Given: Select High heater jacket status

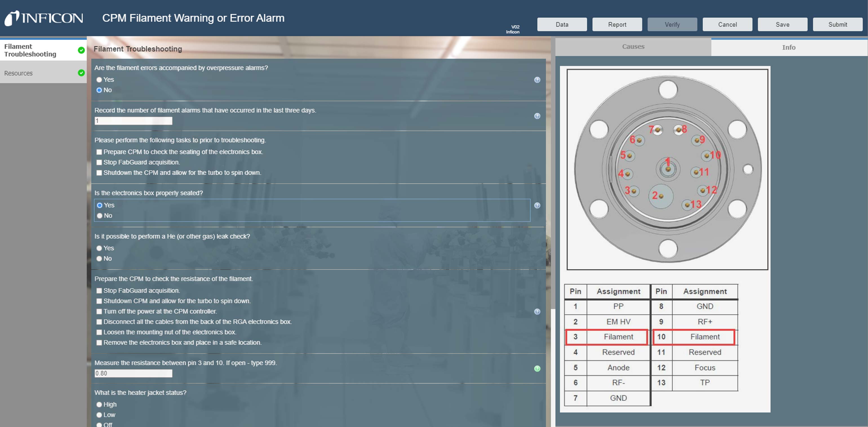Looking at the screenshot, I should [99, 404].
